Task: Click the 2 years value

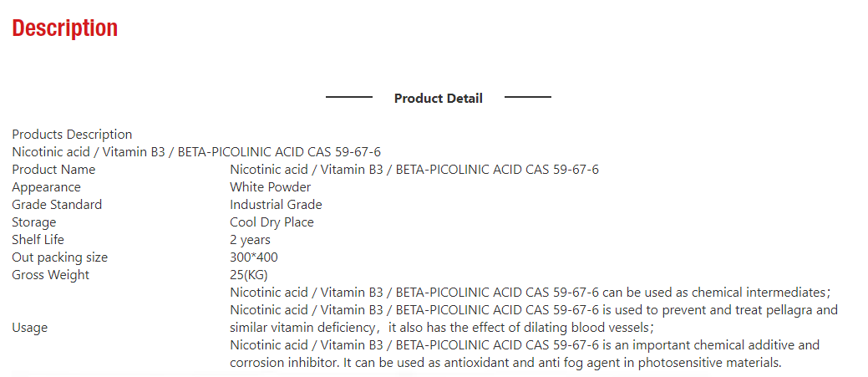Action: click(x=250, y=240)
